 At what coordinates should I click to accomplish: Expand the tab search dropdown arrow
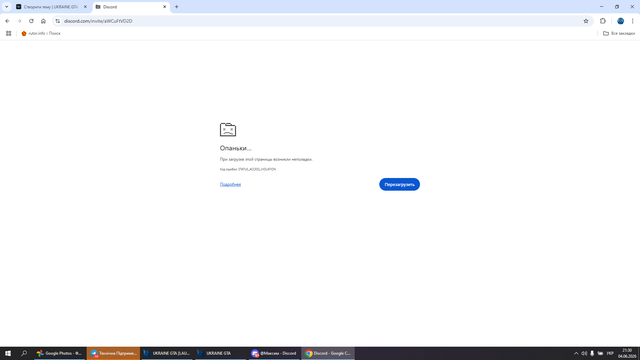(x=7, y=7)
